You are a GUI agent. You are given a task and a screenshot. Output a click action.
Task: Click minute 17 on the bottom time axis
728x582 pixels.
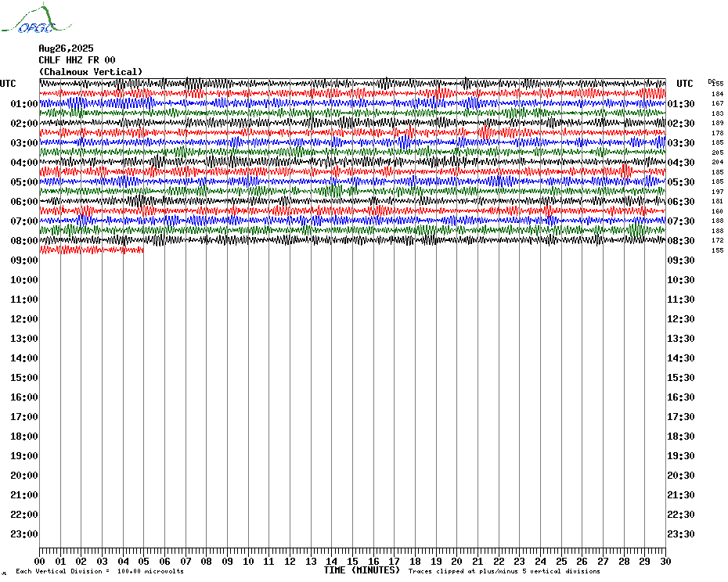pyautogui.click(x=395, y=562)
